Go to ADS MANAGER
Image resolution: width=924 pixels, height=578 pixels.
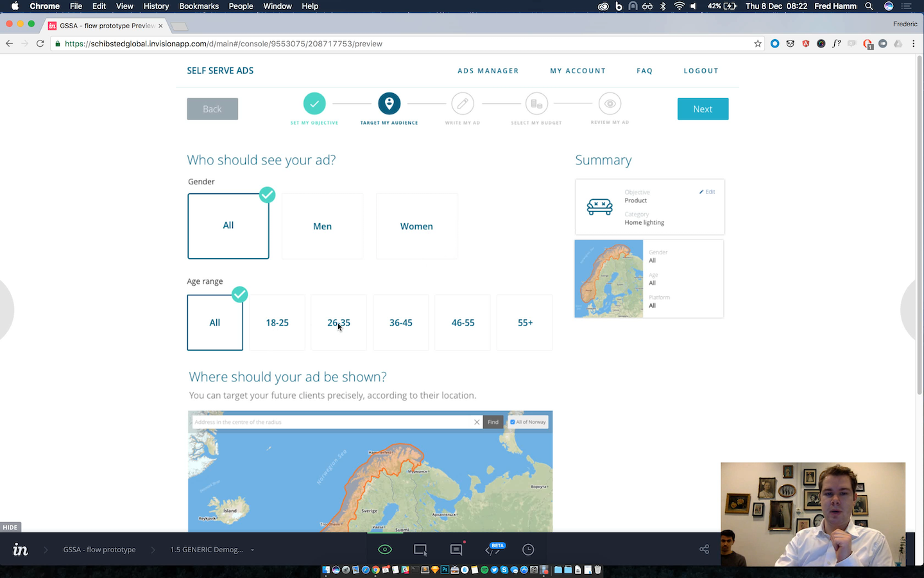pyautogui.click(x=488, y=71)
